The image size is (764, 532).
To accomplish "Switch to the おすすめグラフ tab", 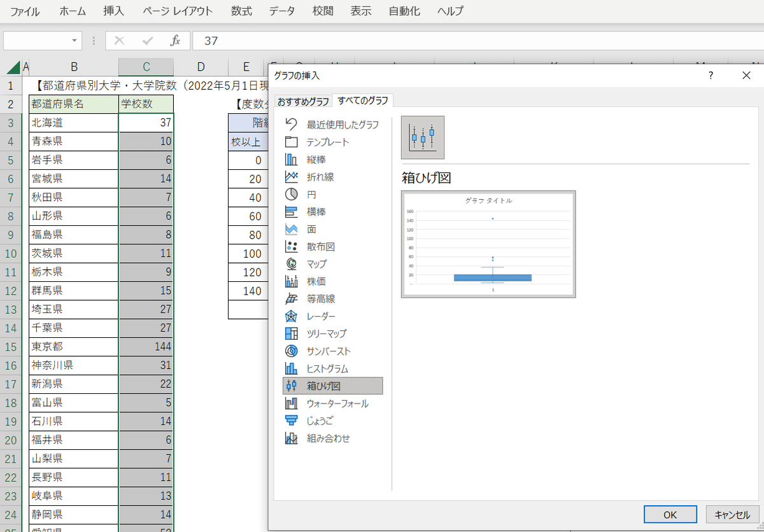I will pos(303,101).
